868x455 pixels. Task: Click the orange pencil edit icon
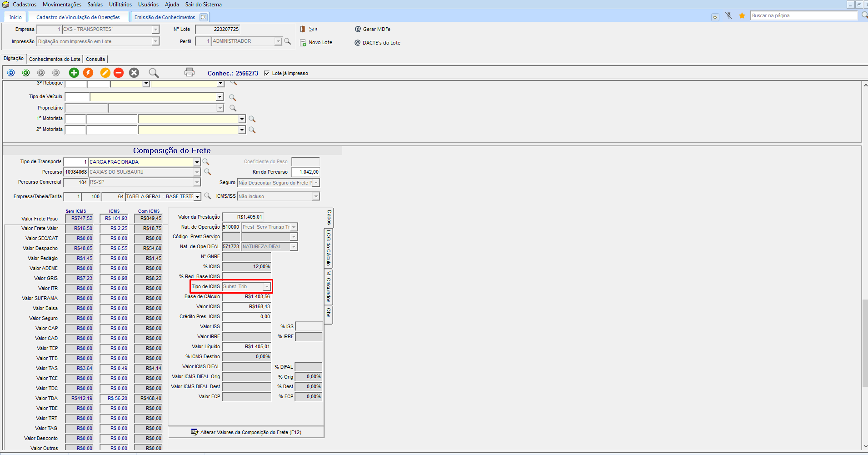[x=105, y=73]
